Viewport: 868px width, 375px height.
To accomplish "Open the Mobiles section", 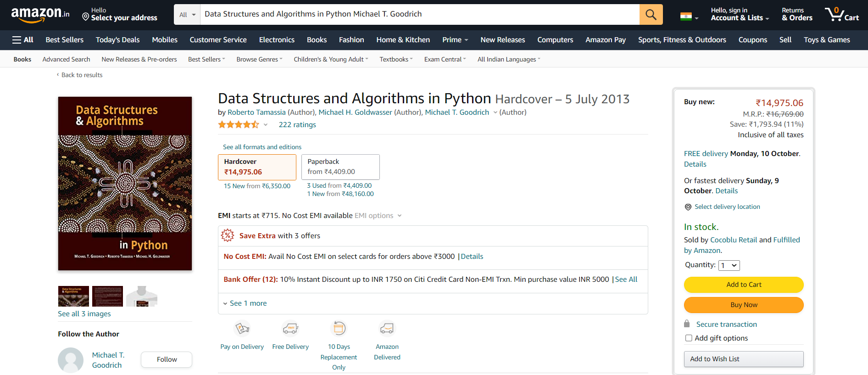I will point(165,40).
